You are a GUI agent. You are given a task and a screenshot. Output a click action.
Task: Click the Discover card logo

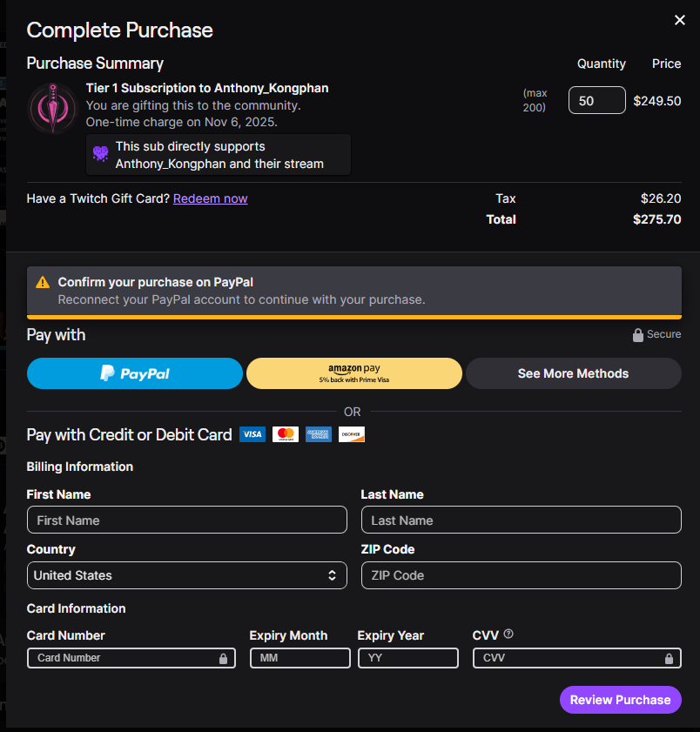[352, 434]
